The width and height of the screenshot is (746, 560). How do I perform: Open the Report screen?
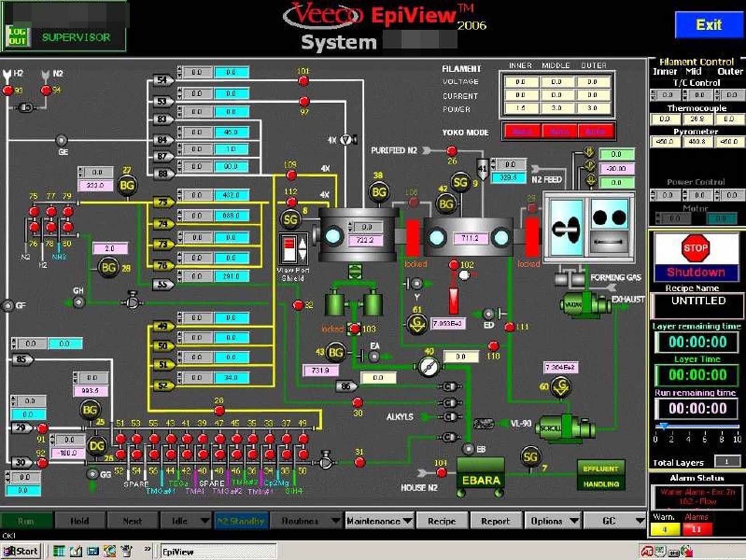[495, 520]
